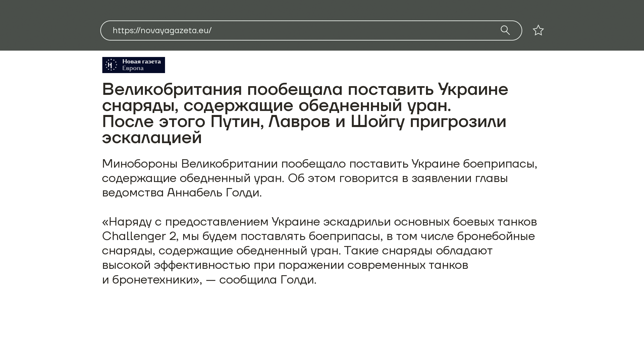Click the name 'Аннабель Голди' in the text
Viewport: 644px width, 362px height.
coord(214,193)
